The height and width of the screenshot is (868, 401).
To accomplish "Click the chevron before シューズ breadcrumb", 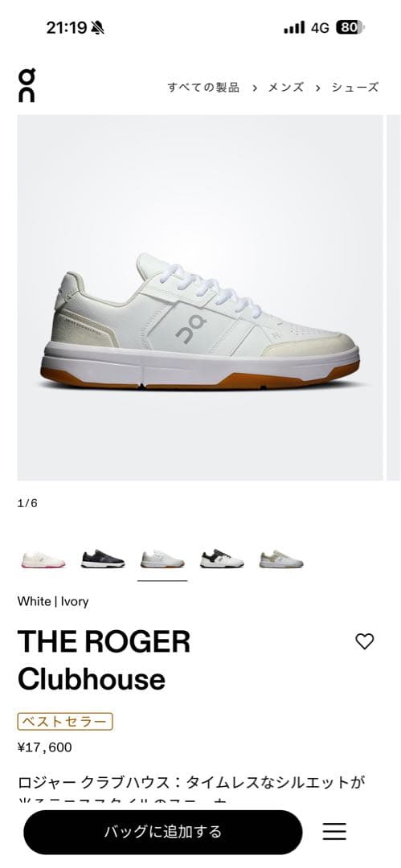I will (318, 88).
